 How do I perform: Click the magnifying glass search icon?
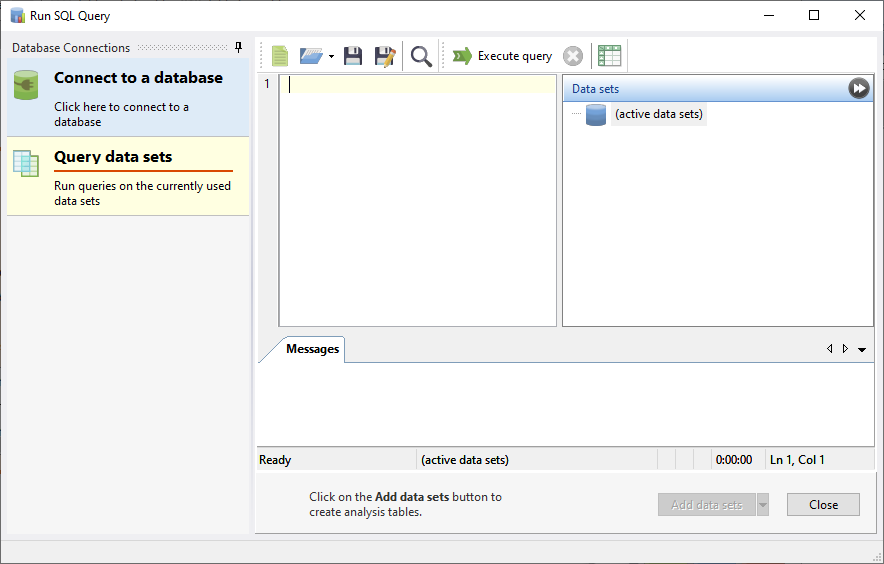421,56
